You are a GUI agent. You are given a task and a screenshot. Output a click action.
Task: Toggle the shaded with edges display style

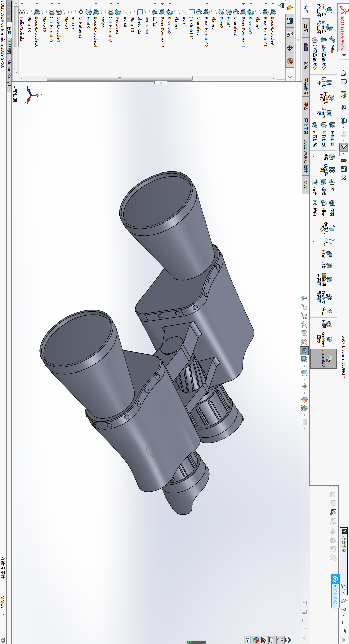pos(304,351)
